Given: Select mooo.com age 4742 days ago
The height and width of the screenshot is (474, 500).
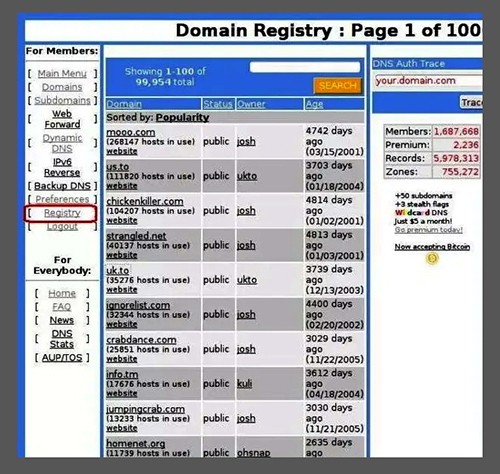Looking at the screenshot, I should point(334,141).
